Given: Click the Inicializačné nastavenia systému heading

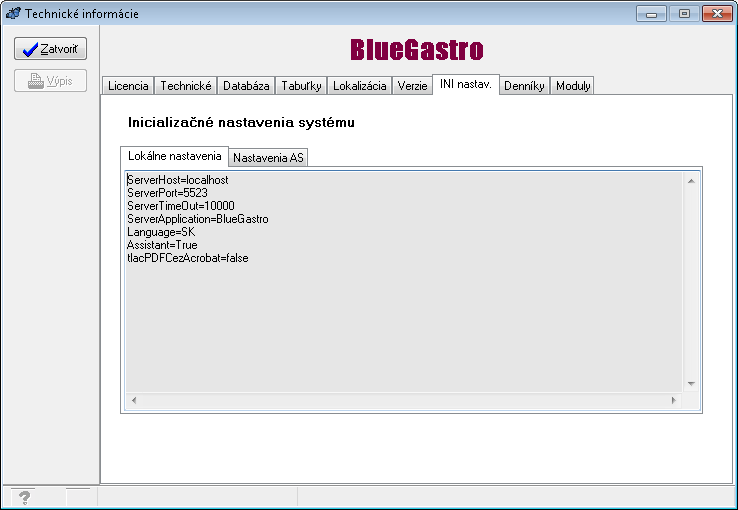Looking at the screenshot, I should (241, 122).
